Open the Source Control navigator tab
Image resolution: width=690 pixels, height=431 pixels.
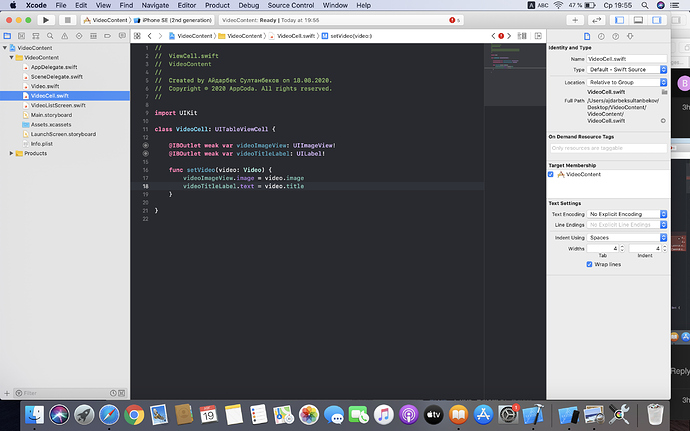(x=21, y=36)
